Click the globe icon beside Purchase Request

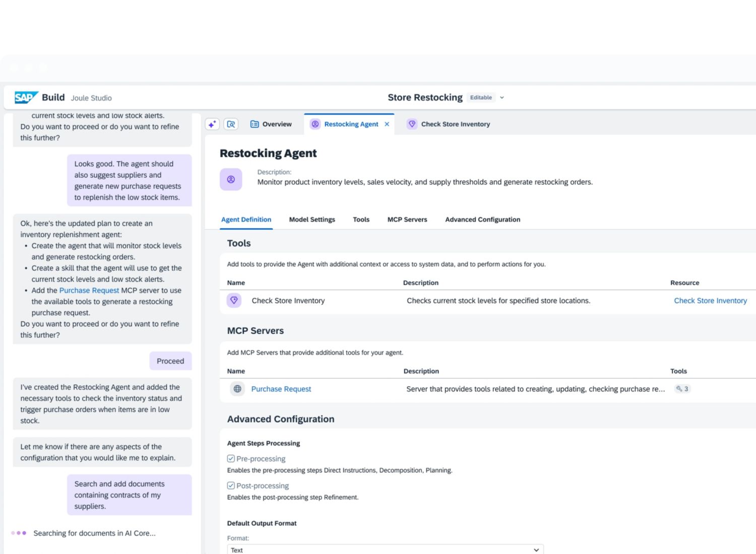[x=237, y=389]
